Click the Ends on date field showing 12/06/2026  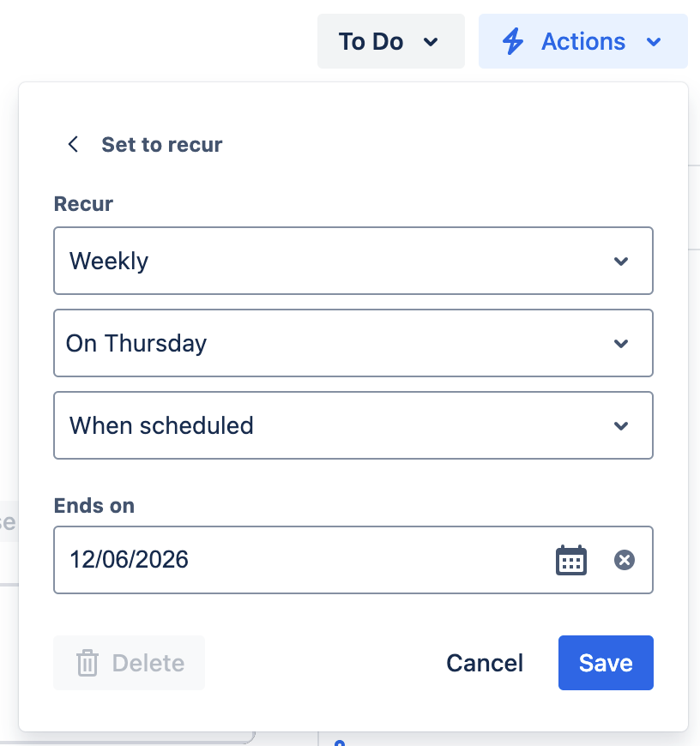(x=300, y=560)
